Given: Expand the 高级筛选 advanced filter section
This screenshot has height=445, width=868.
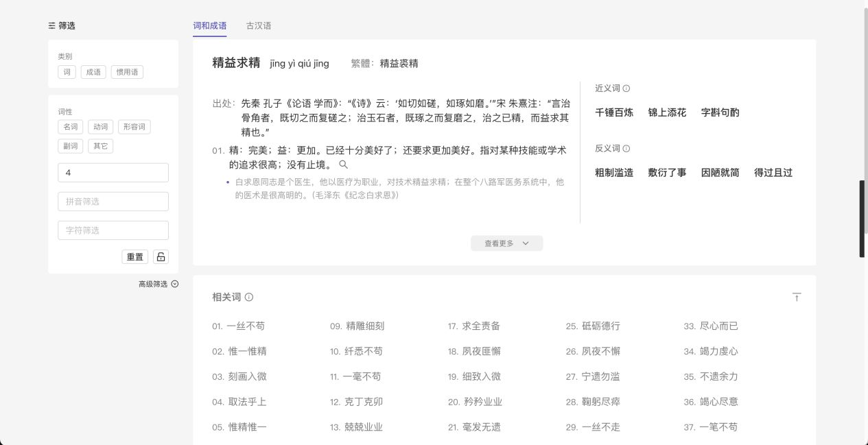Looking at the screenshot, I should click(x=159, y=284).
